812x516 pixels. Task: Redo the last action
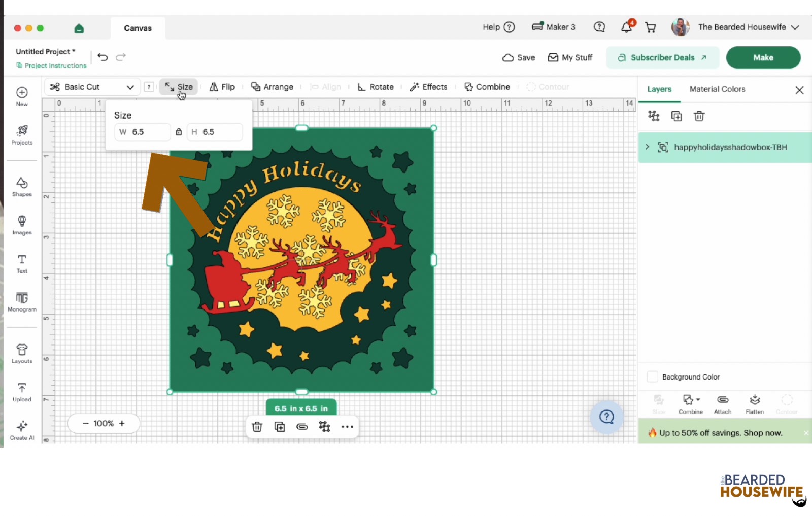coord(121,57)
